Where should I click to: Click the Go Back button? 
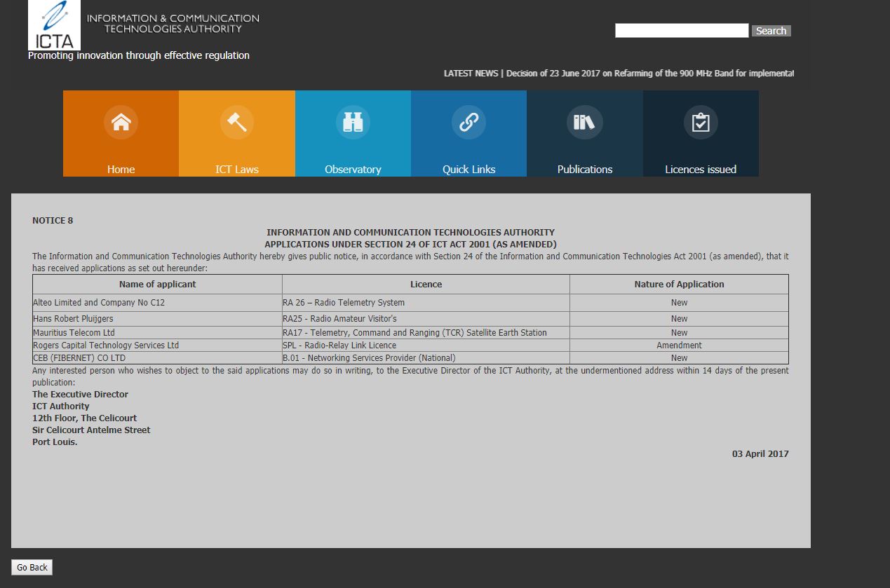tap(32, 567)
